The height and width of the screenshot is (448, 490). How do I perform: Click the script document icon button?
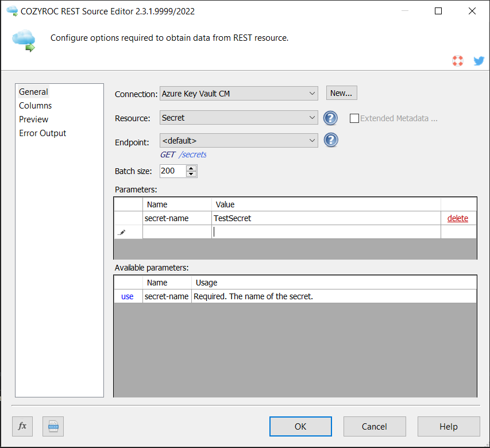pos(53,426)
